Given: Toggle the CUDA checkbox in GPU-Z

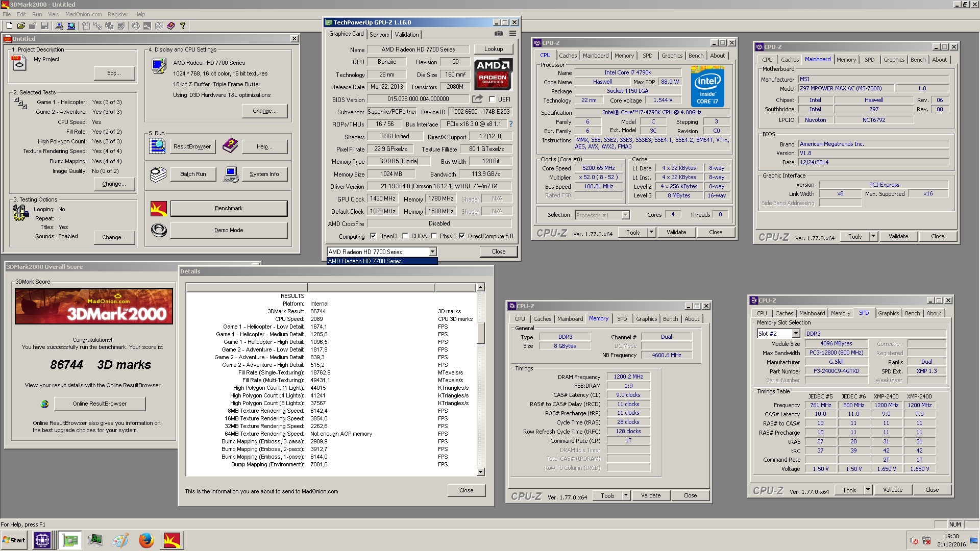Looking at the screenshot, I should tap(405, 236).
